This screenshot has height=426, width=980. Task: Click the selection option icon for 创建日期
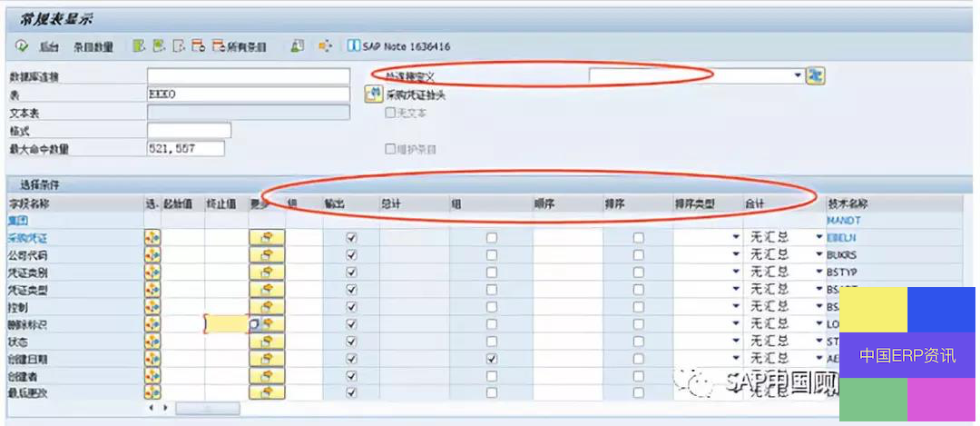coord(152,359)
